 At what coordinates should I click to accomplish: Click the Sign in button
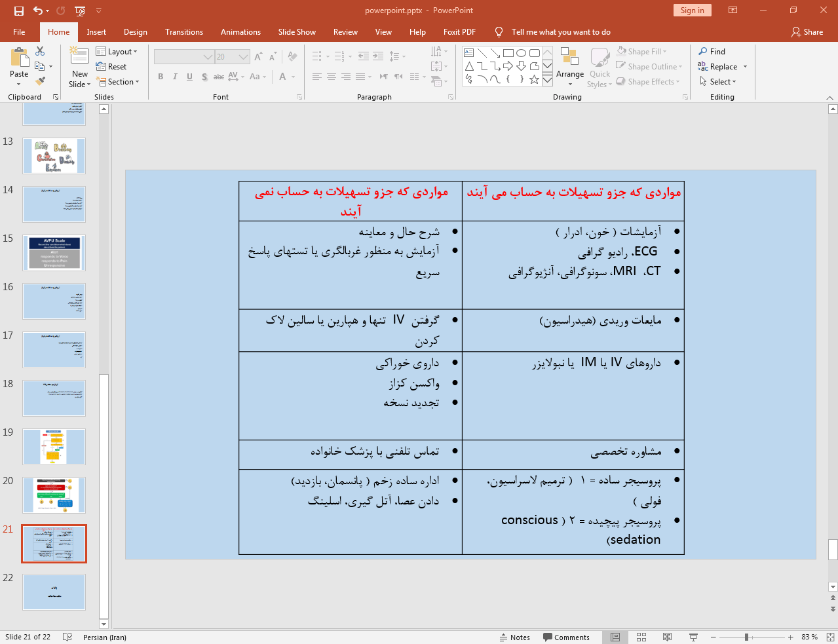point(692,10)
